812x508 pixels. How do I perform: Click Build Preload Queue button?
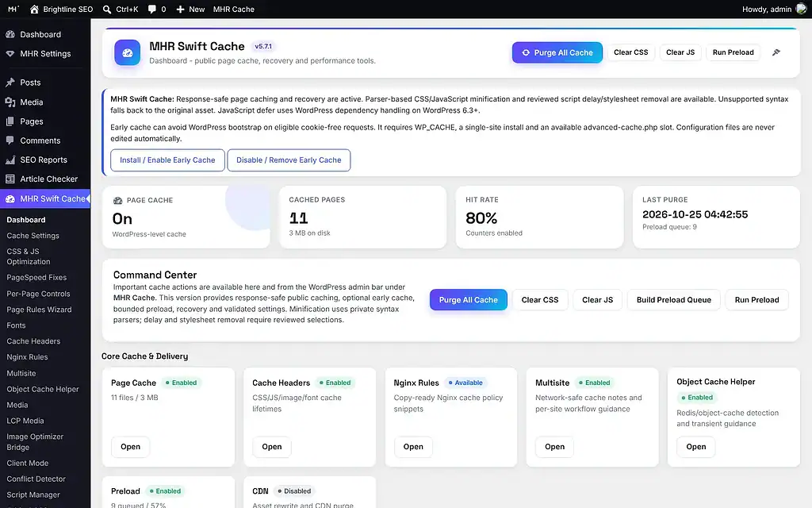coord(674,299)
